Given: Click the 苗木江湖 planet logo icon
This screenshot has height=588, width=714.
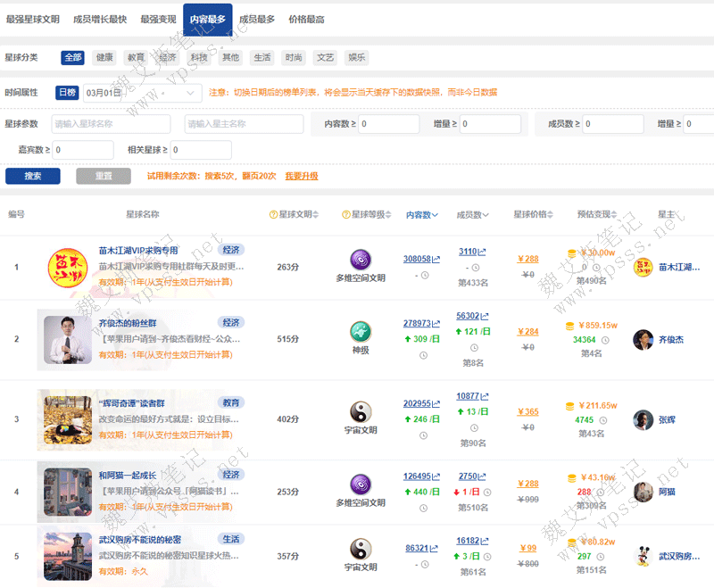Looking at the screenshot, I should point(68,267).
